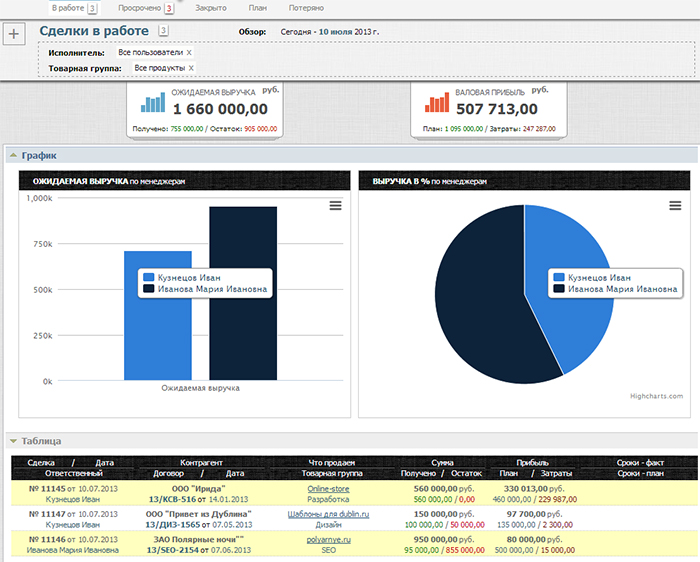This screenshot has height=562, width=700.
Task: Click the blue expected revenue bars icon
Action: 153,103
